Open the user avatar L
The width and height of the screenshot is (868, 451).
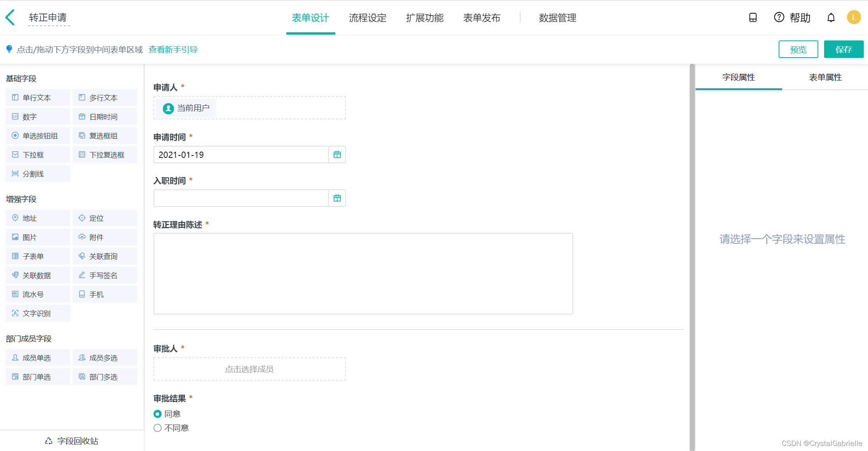click(x=854, y=17)
